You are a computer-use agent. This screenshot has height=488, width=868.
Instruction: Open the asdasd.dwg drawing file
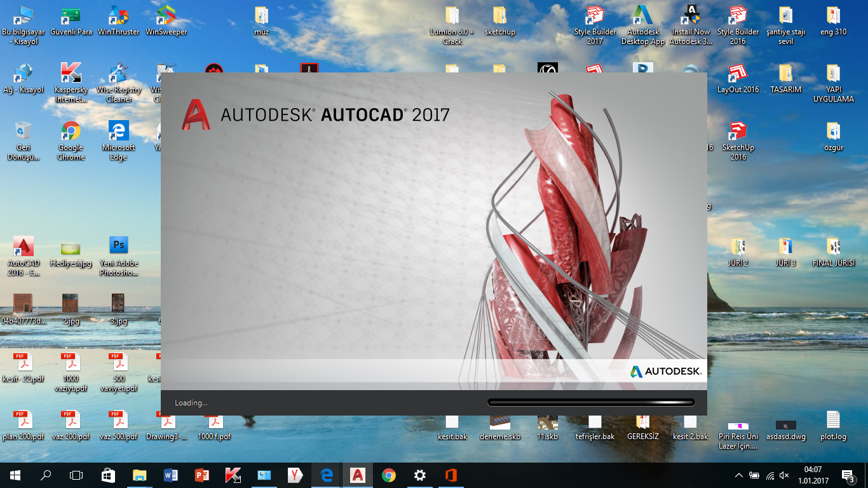click(x=785, y=424)
